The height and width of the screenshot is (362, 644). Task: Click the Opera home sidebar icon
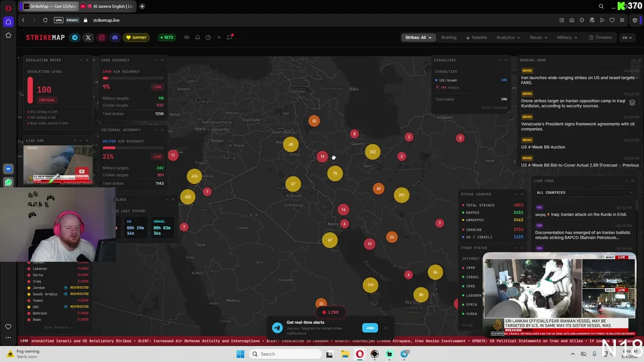(8, 22)
